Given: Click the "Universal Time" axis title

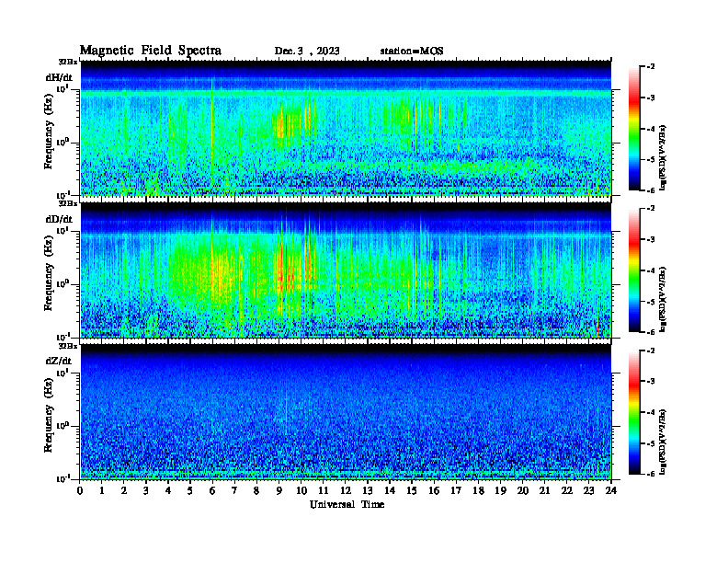Looking at the screenshot, I should coord(347,504).
